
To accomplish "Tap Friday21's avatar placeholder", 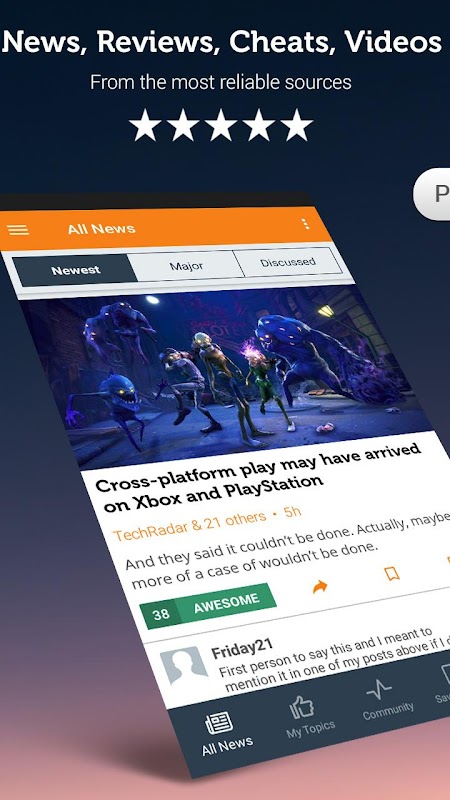I will (x=183, y=666).
